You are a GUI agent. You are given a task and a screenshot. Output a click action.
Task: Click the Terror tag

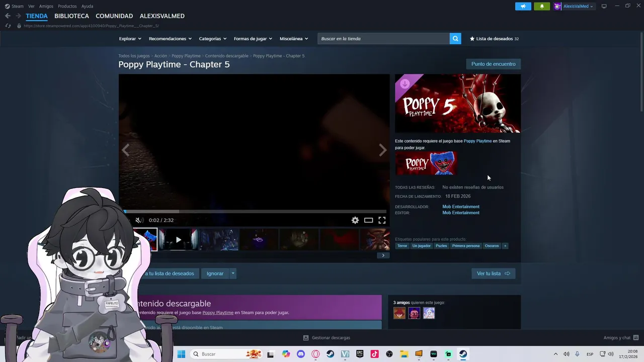402,246
